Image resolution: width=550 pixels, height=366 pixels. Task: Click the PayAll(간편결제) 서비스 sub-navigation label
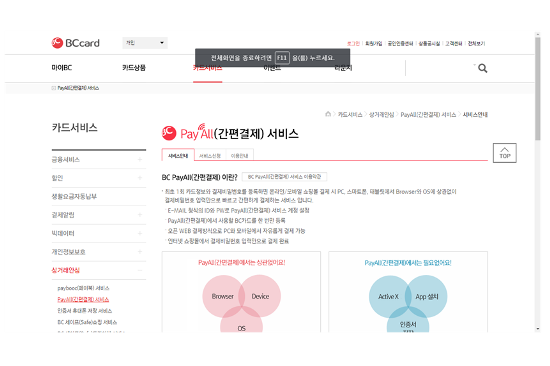(x=78, y=88)
